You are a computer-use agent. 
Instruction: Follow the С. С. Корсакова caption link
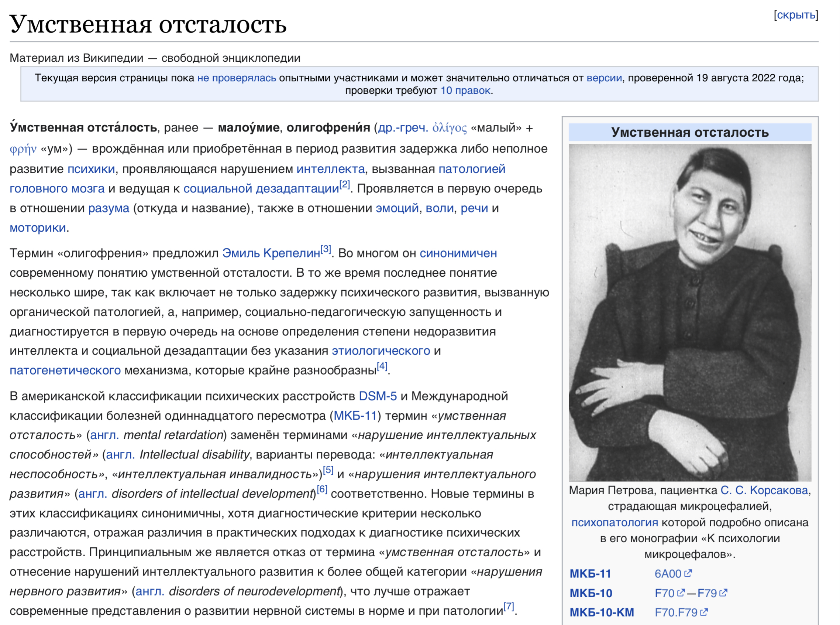pos(764,490)
